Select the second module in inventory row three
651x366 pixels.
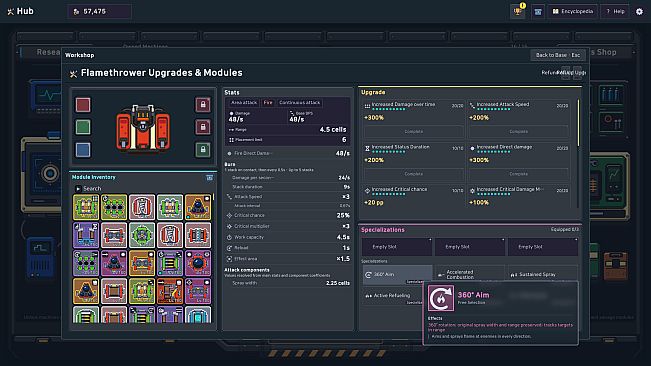point(114,263)
